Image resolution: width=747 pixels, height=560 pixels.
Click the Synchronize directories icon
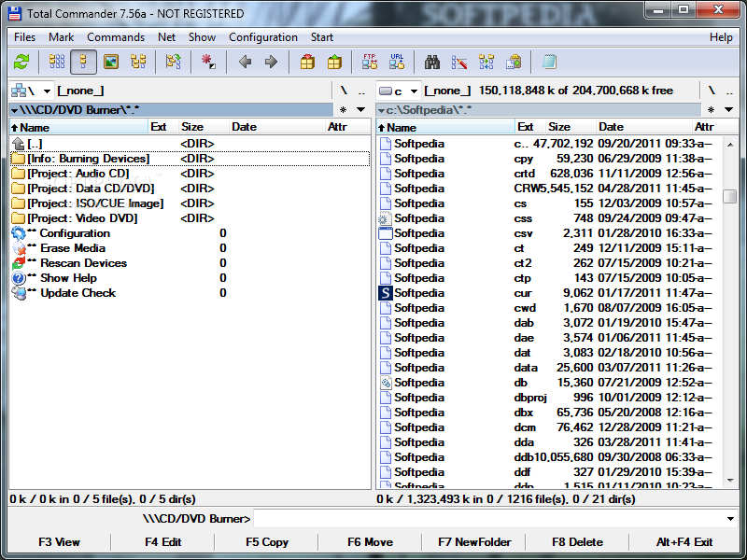click(486, 62)
